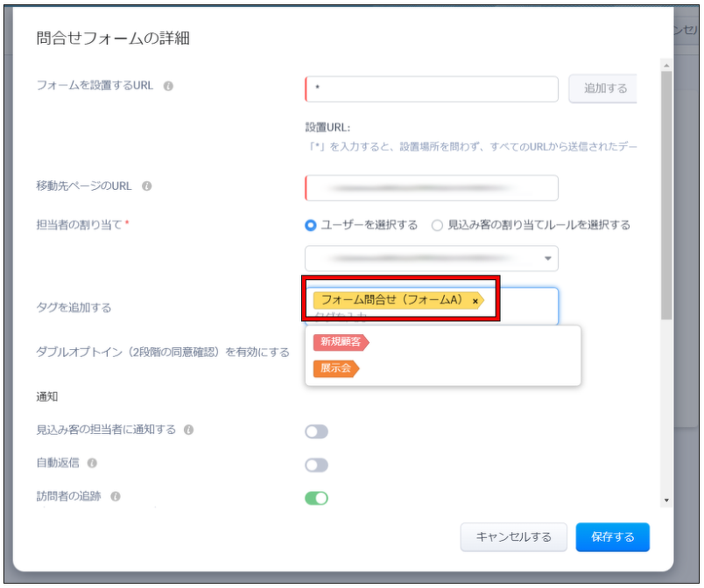Click info icon beside 移動先ページのURL
The height and width of the screenshot is (588, 704).
tap(146, 186)
